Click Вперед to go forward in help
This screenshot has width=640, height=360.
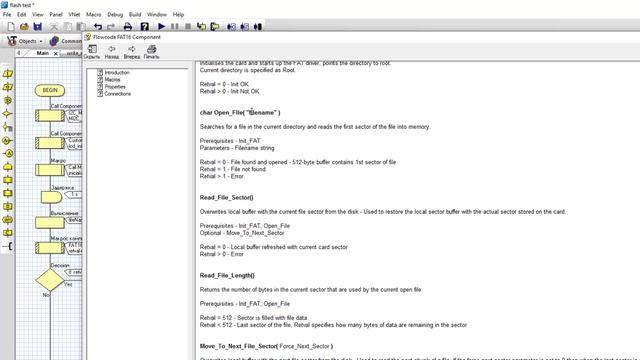tap(131, 51)
